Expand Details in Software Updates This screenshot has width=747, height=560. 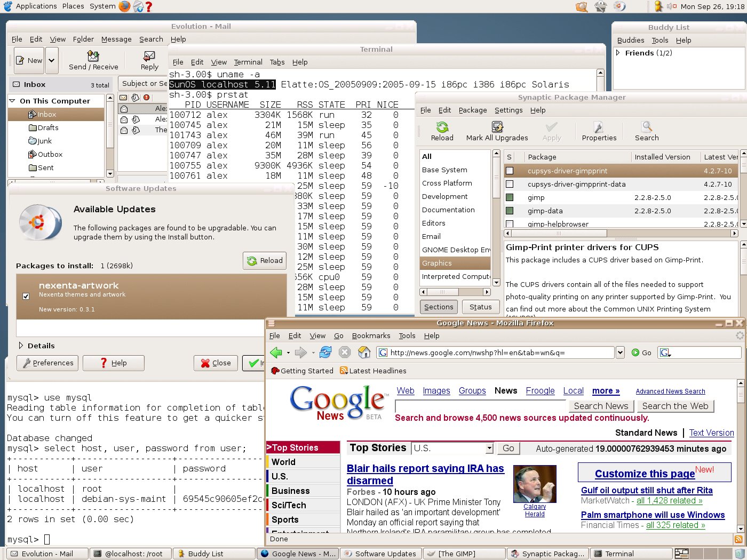tap(21, 346)
